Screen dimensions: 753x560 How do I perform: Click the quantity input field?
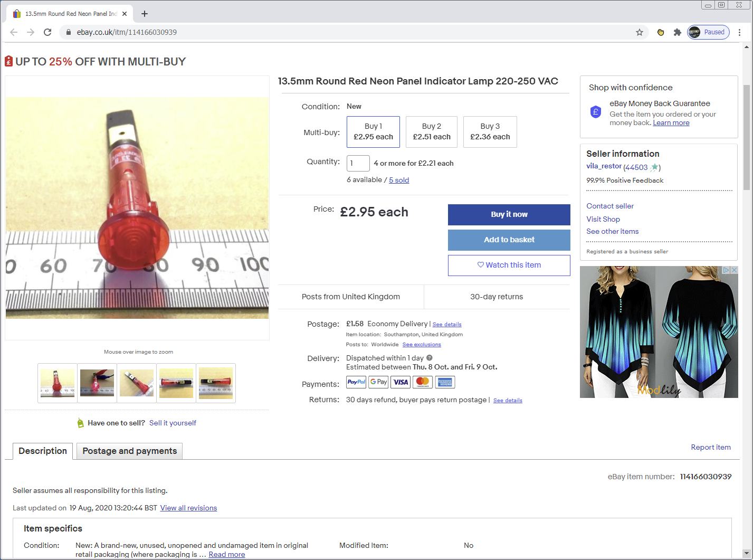coord(358,163)
